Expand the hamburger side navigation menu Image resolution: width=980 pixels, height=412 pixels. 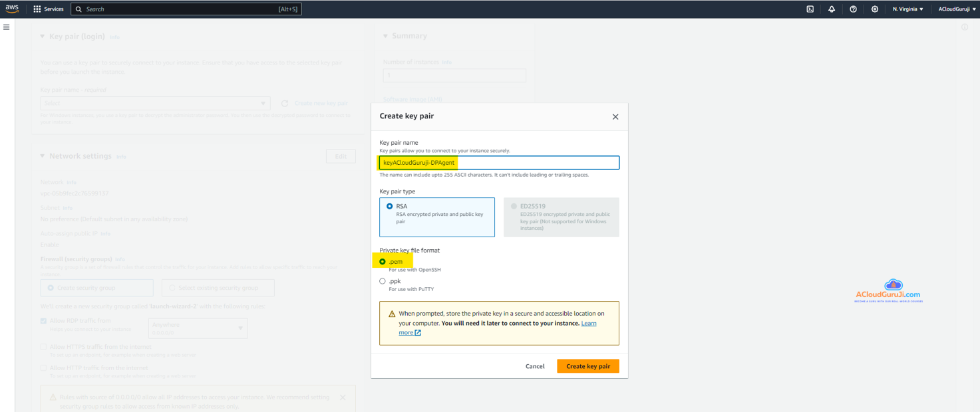(x=7, y=27)
